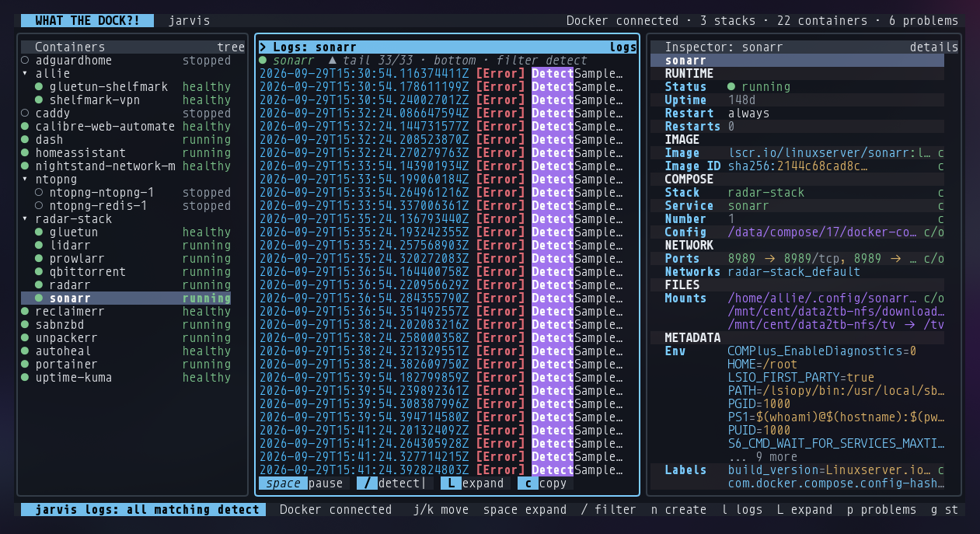Screen dimensions: 980x534
Task: Click green status dot beside gluetun-shelfmark
Action: point(39,87)
